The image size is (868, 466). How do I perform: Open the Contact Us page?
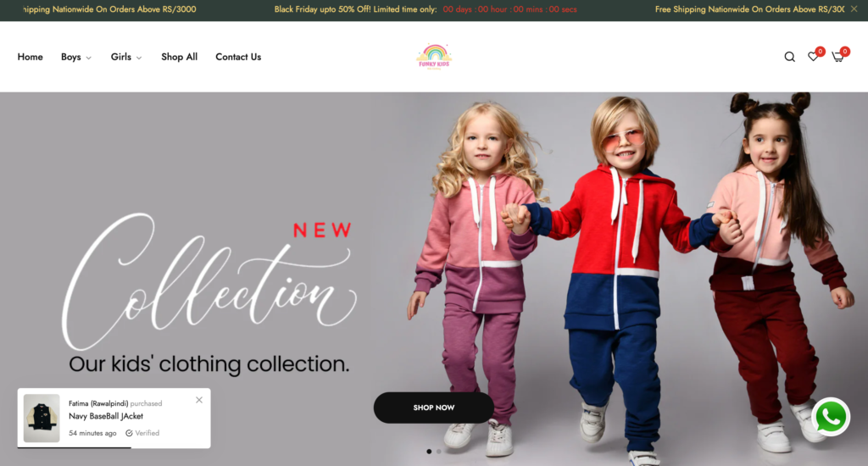[238, 57]
